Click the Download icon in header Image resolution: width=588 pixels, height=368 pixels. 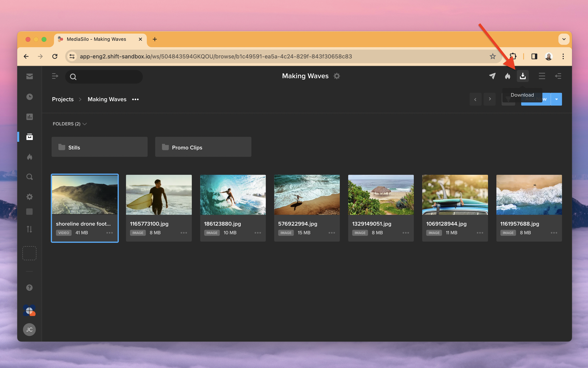[523, 76]
